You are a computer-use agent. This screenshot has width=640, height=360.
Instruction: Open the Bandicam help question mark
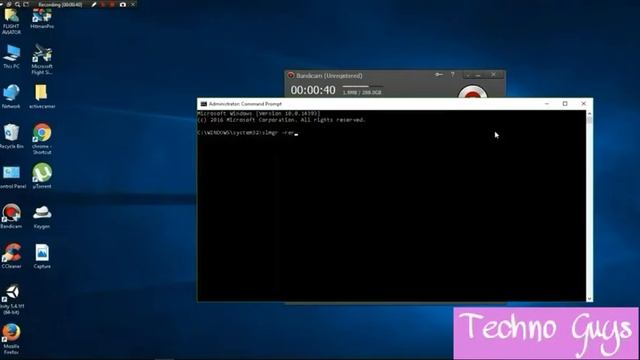[452, 75]
